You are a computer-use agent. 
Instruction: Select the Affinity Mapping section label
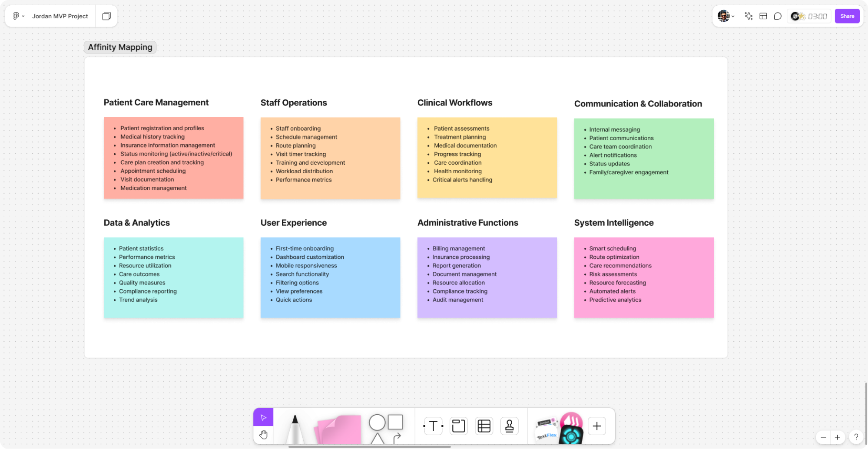(120, 47)
